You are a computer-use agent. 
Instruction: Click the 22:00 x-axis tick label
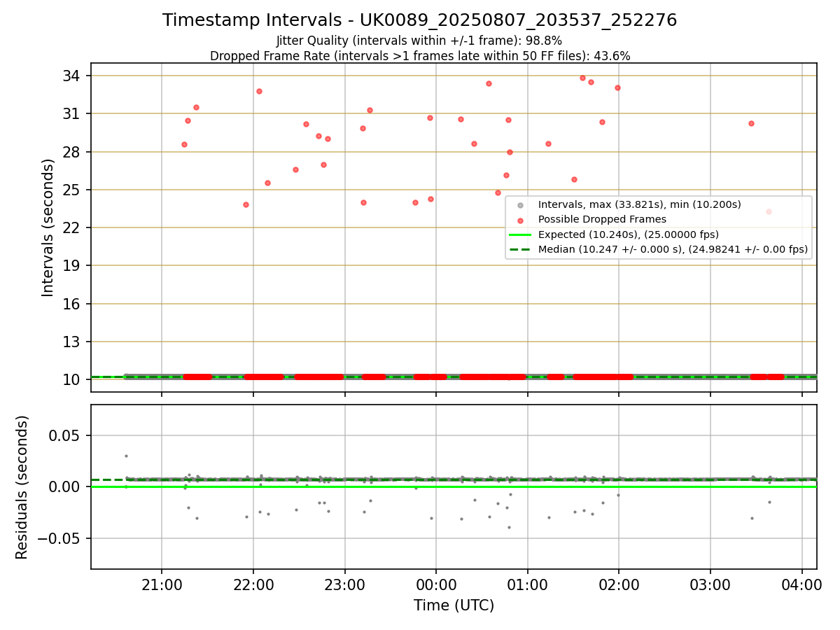[x=253, y=584]
